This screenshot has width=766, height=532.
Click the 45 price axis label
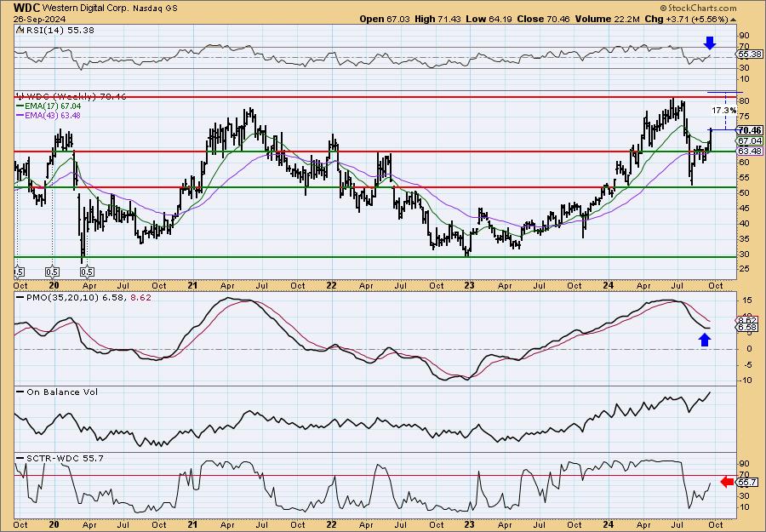pyautogui.click(x=744, y=208)
